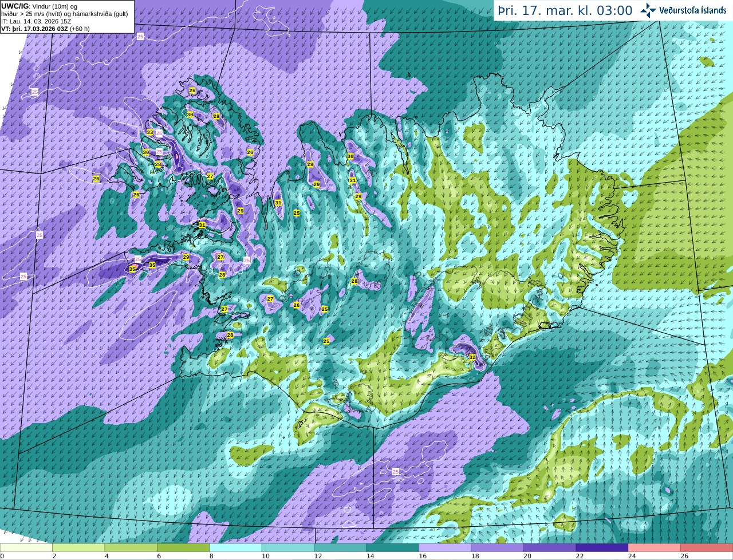Click the legend swatch between 12 and 14

(x=340, y=548)
